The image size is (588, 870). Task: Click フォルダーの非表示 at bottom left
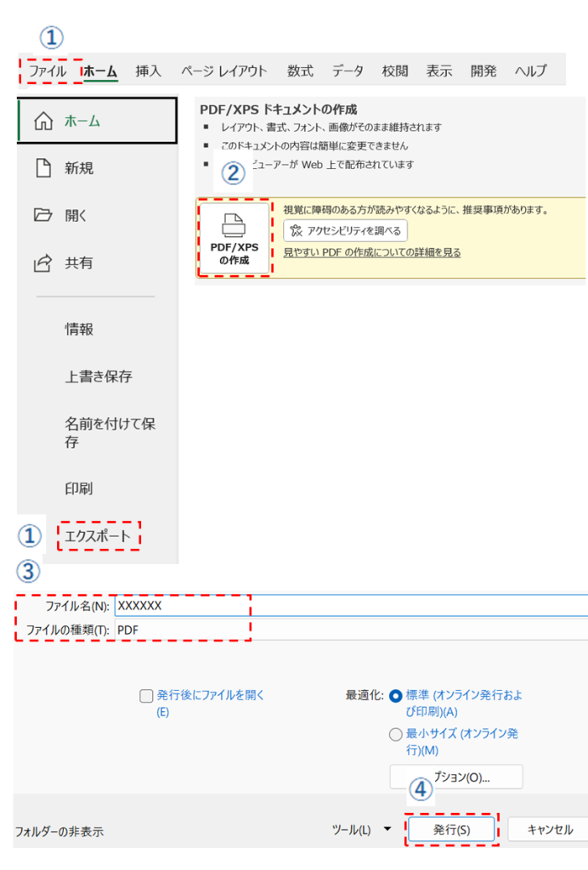[59, 832]
